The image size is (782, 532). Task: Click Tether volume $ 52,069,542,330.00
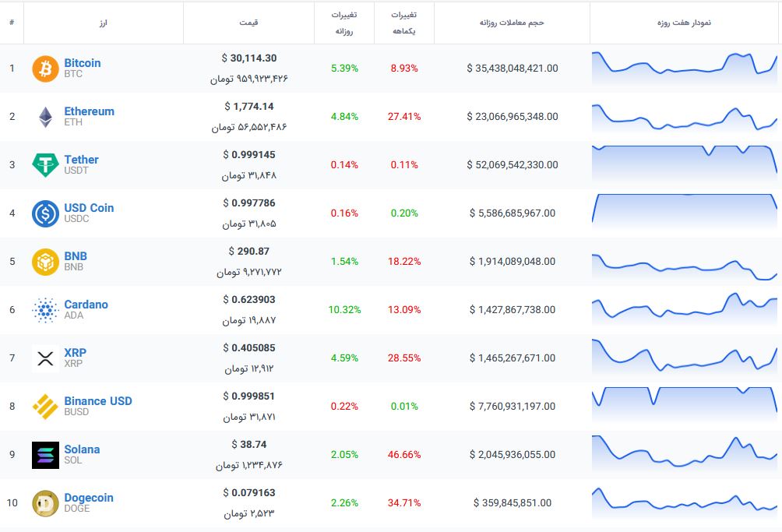click(x=513, y=165)
